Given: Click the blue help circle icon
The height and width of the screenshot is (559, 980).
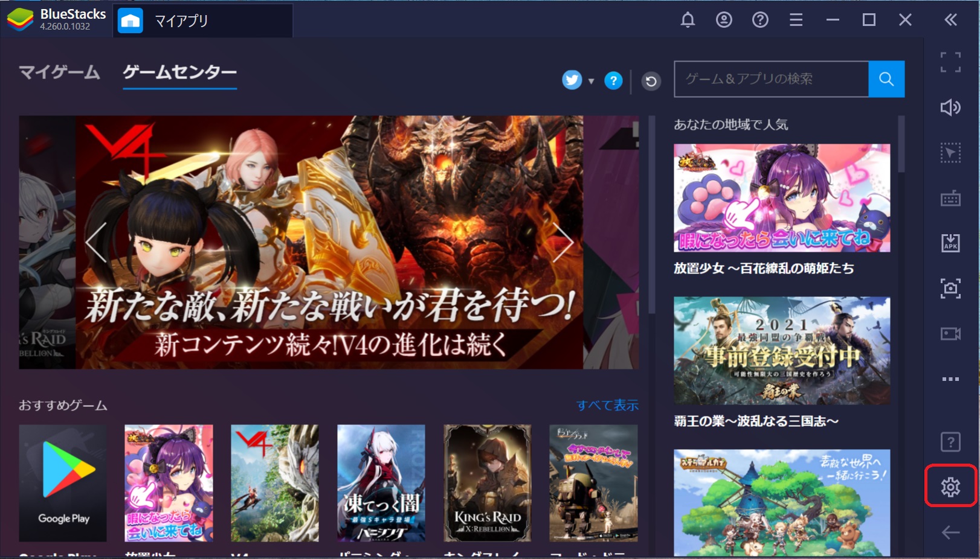Looking at the screenshot, I should click(613, 80).
